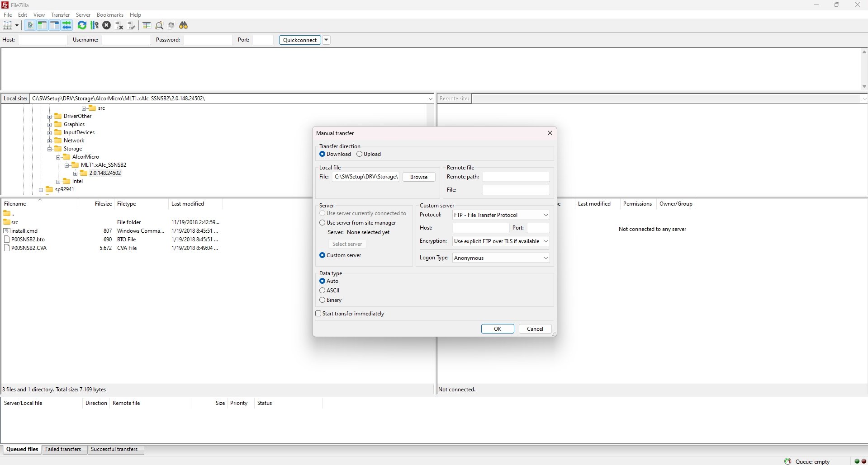Viewport: 868px width, 465px height.
Task: Open the directory listing filters icon
Action: tap(147, 25)
